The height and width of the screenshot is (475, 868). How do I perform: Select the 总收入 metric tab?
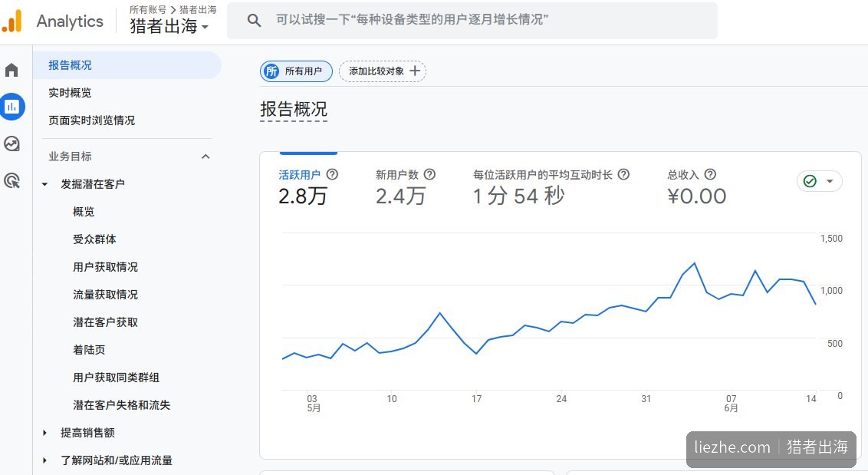point(696,188)
